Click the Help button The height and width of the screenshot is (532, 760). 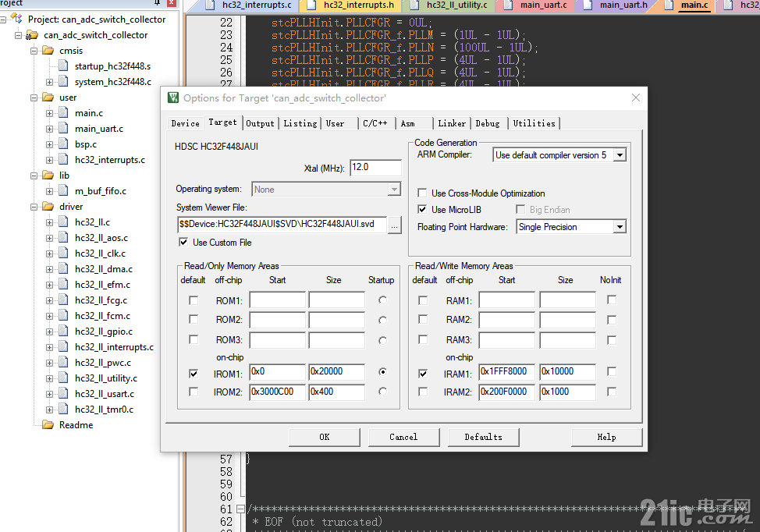click(606, 437)
